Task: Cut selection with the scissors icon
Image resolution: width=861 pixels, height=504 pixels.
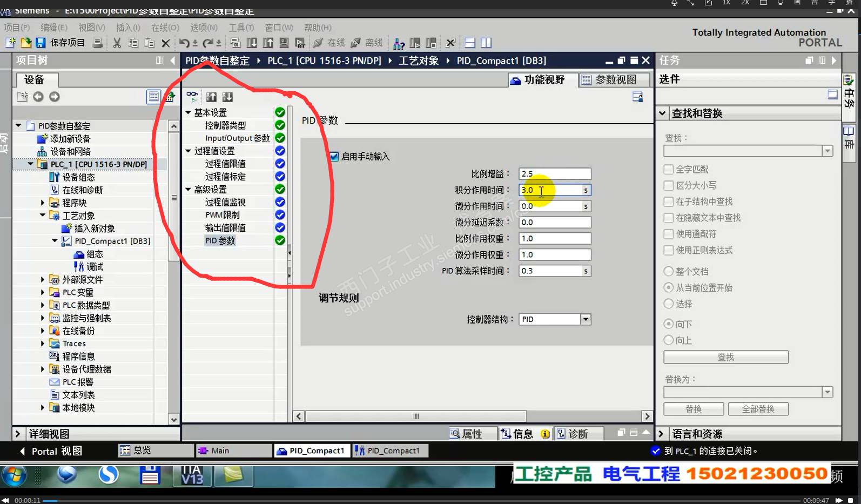Action: tap(117, 43)
